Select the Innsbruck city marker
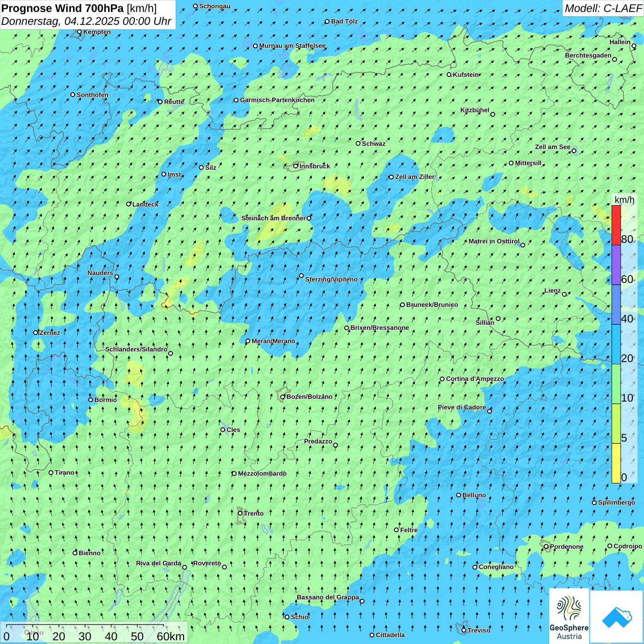644x644 pixels. click(296, 166)
